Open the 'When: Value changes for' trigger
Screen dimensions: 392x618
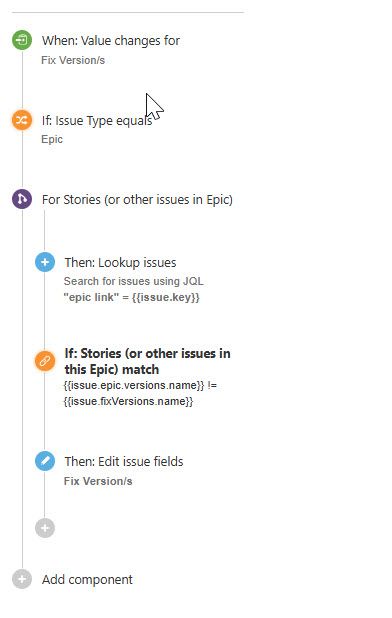point(111,41)
